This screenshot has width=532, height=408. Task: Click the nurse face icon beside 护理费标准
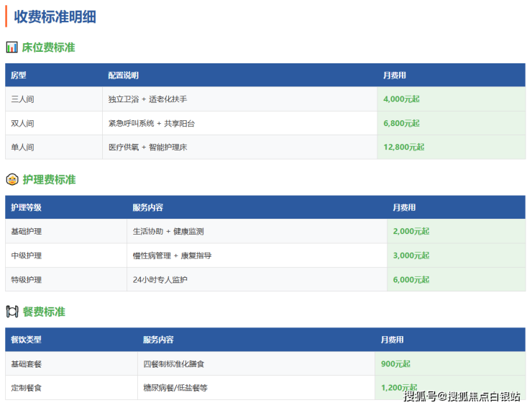click(x=12, y=179)
